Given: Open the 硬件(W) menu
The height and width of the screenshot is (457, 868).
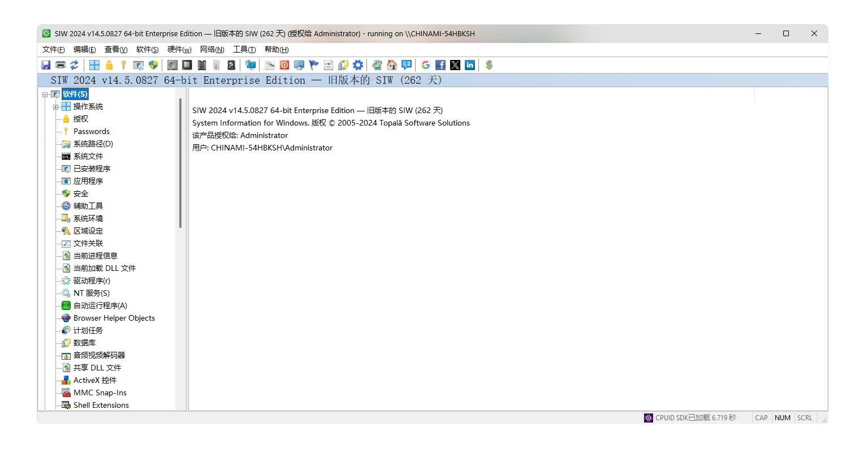Looking at the screenshot, I should (180, 50).
